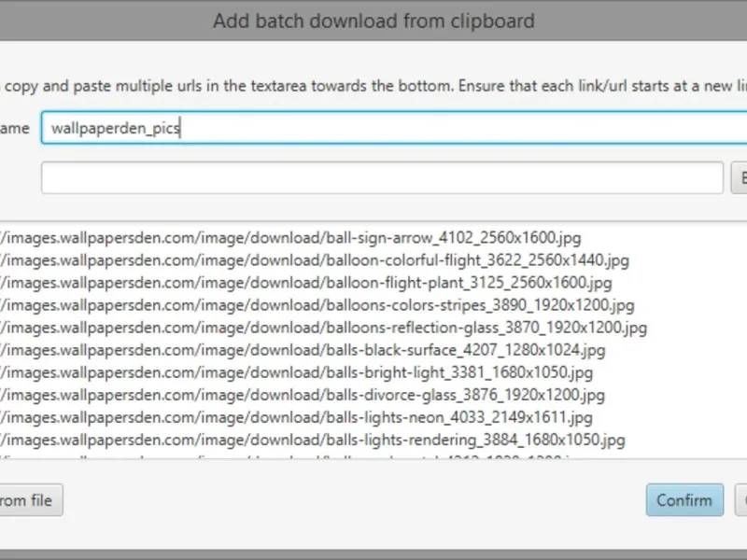Click the balls-lights-neon_4033 URL line
Screen dimensions: 747x560
click(296, 417)
